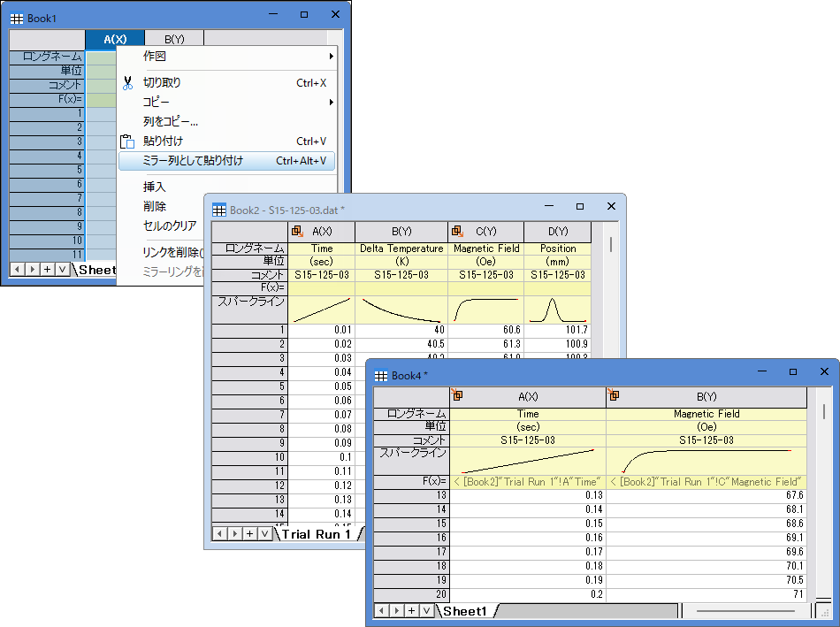Minimize the Book1 window

point(273,14)
